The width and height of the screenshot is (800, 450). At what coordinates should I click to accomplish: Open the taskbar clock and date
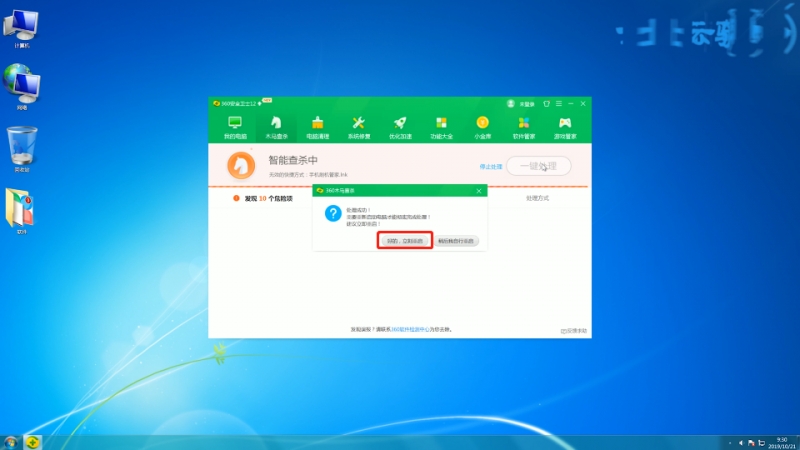pos(782,443)
